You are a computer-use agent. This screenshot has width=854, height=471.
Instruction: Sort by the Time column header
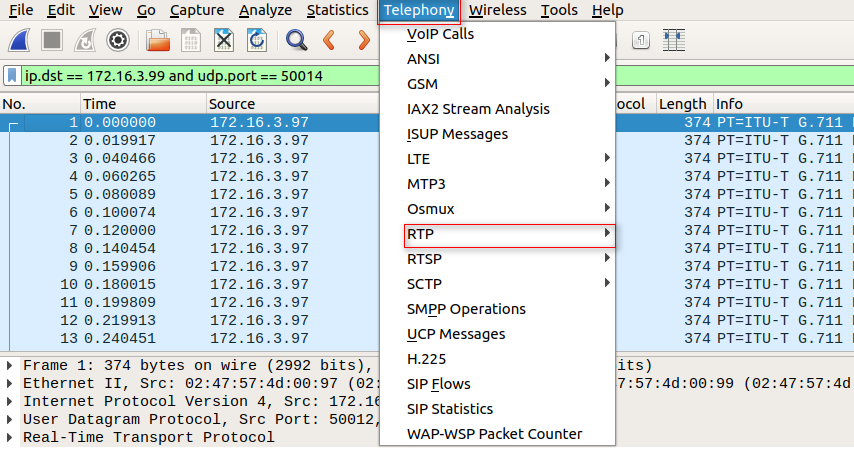[x=144, y=103]
